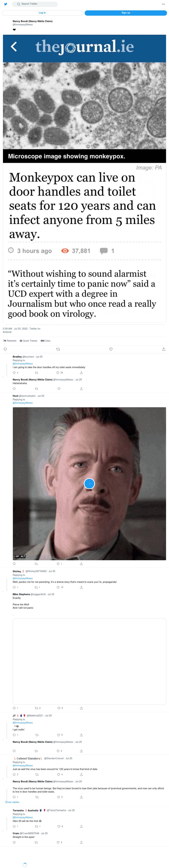Screen dimensions: 169x868
Task: Click the Twitter bird logo
Action: click(5, 4)
